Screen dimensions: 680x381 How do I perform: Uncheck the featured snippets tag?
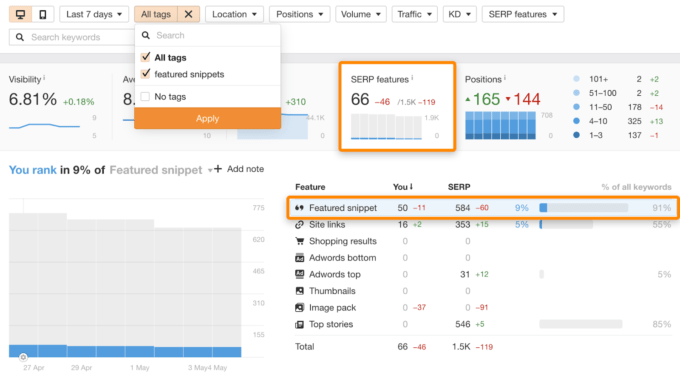click(x=145, y=74)
